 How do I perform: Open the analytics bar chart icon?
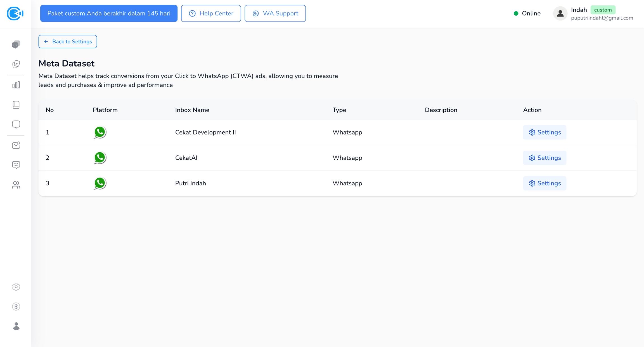coord(16,85)
